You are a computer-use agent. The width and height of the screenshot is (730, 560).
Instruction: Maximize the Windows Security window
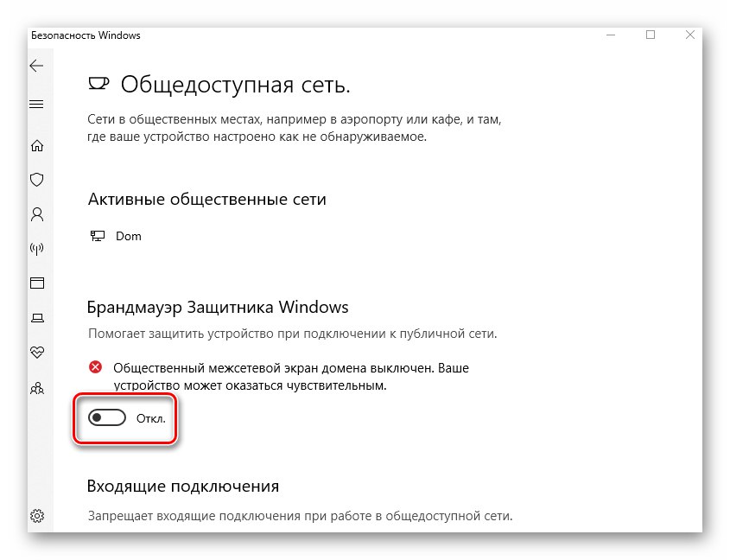[x=651, y=35]
